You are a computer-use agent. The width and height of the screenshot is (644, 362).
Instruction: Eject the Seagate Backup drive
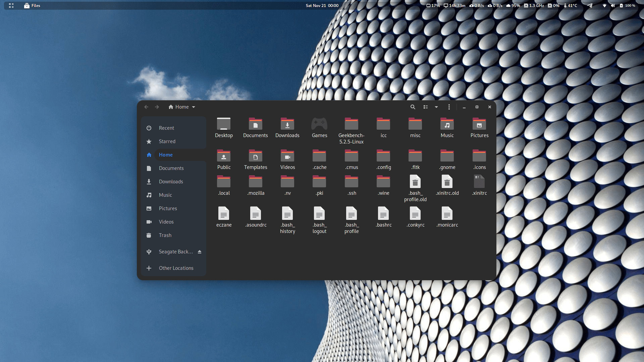tap(200, 252)
